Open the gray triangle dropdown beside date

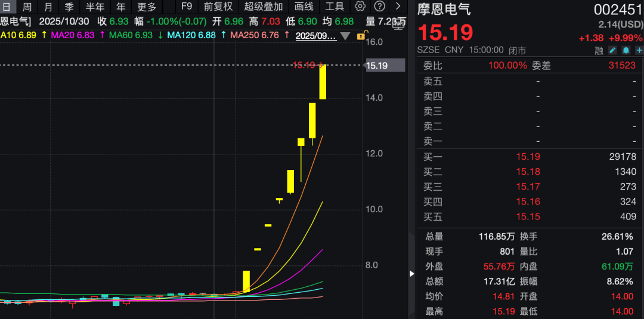click(x=345, y=36)
